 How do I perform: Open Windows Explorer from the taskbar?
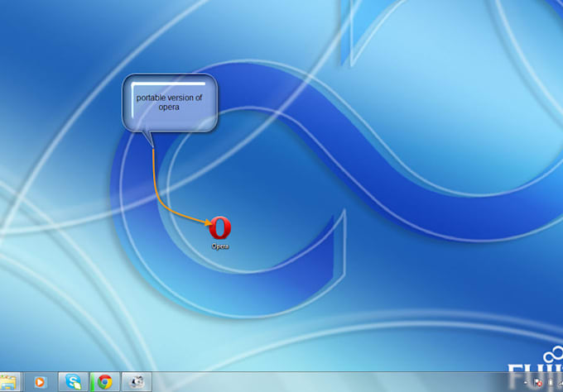tap(8, 382)
